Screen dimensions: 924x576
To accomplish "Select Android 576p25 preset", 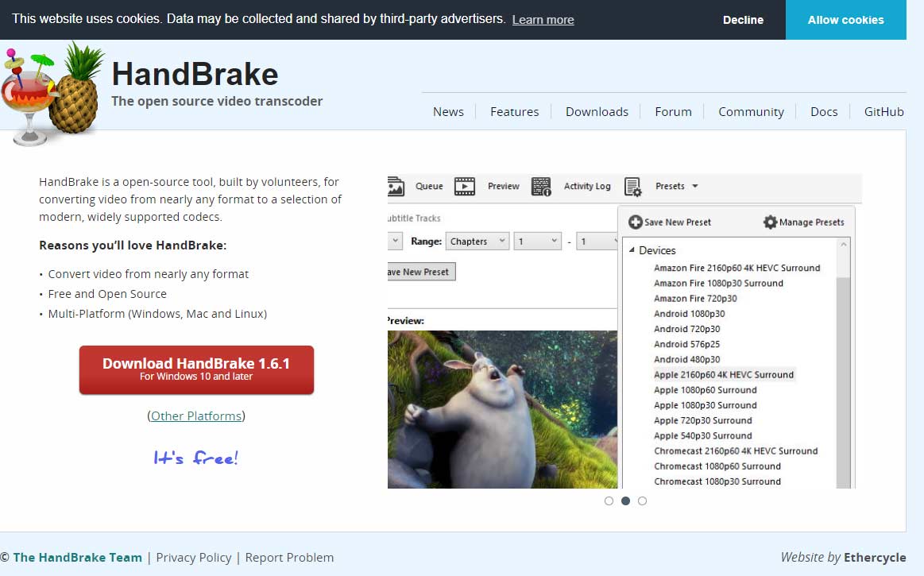I will [x=687, y=344].
